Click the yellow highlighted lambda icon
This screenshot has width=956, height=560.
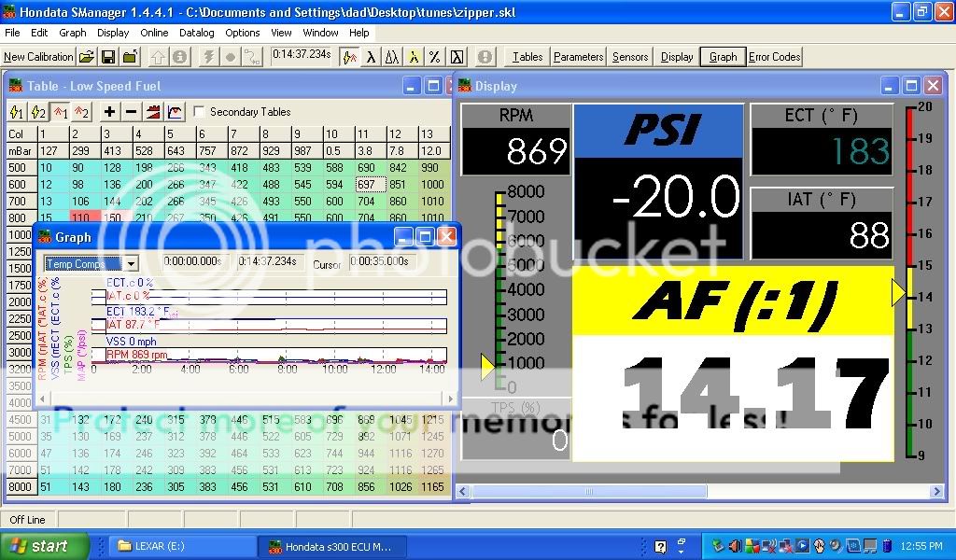pyautogui.click(x=414, y=57)
